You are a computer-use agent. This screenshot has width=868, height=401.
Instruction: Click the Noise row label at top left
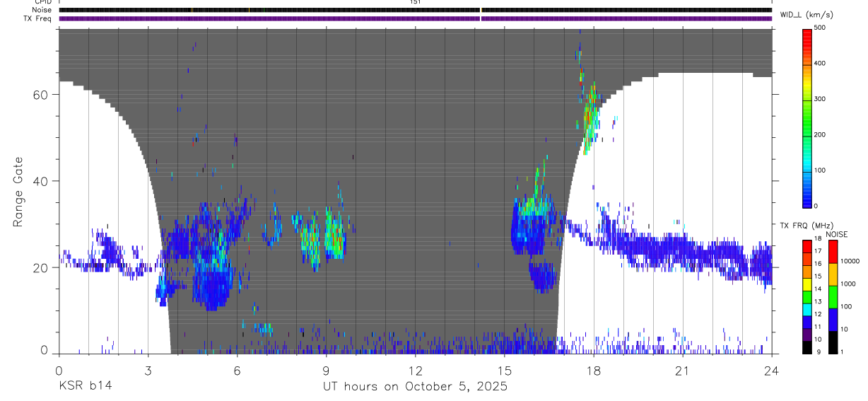tap(41, 10)
